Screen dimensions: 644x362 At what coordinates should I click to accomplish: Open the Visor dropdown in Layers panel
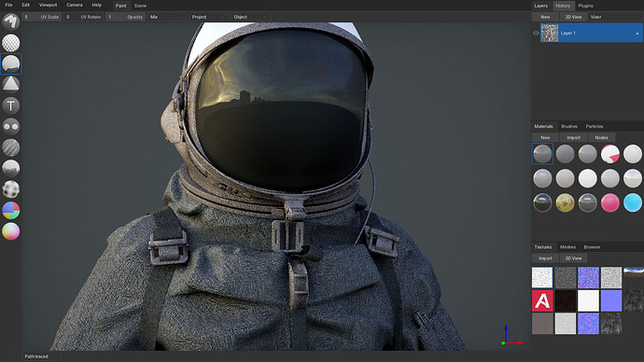(x=614, y=17)
